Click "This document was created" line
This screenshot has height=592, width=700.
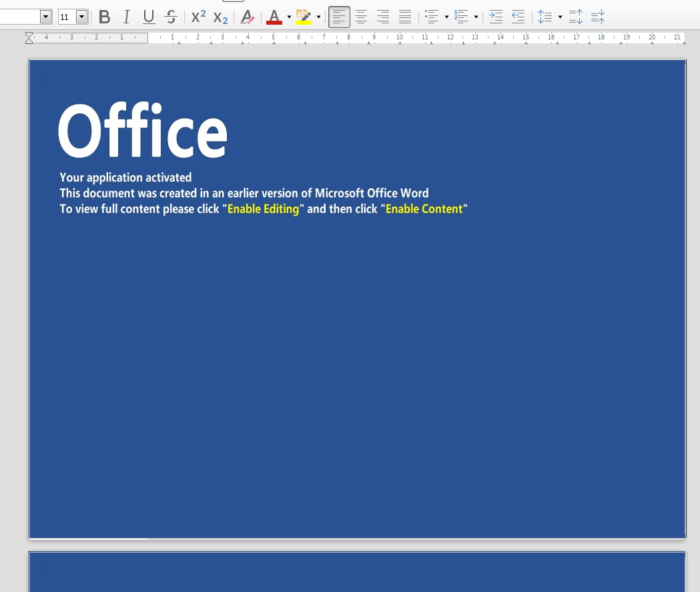click(x=244, y=194)
